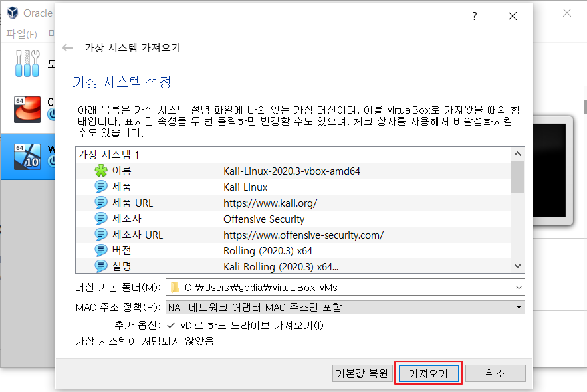
Task: Click the 취소 cancel button
Action: (495, 373)
